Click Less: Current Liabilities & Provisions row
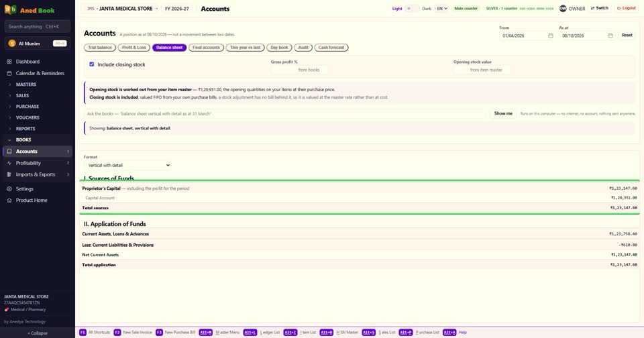 [x=360, y=245]
